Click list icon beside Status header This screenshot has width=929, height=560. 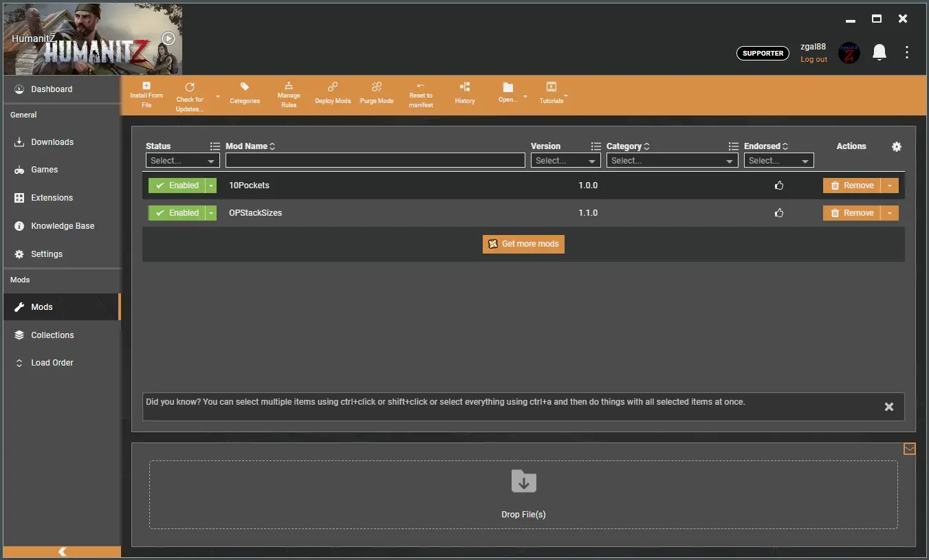point(215,146)
